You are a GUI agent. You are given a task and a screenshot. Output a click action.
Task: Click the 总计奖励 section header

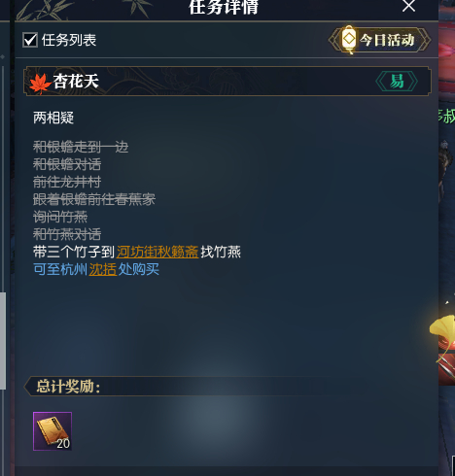point(68,386)
